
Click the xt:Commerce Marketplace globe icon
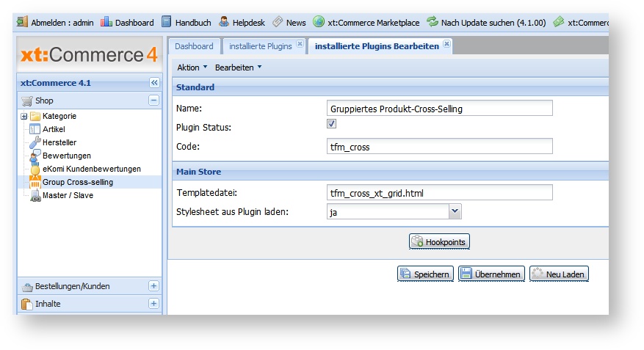coord(319,22)
